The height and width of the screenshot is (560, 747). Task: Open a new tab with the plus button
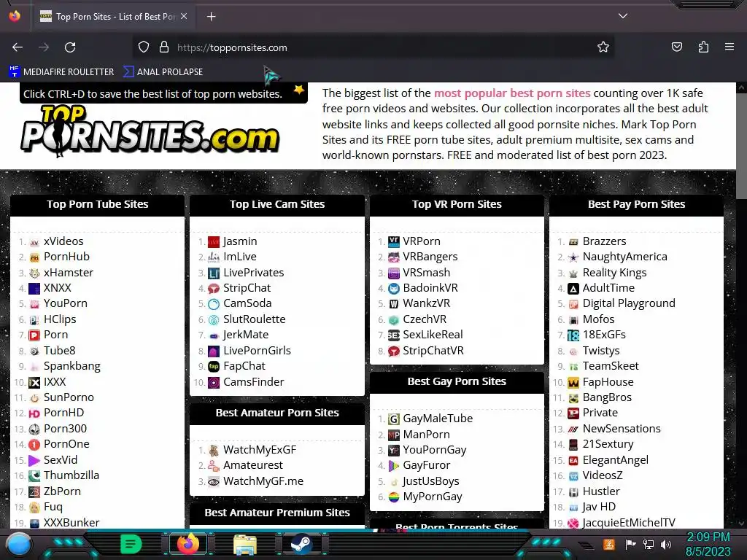click(211, 17)
